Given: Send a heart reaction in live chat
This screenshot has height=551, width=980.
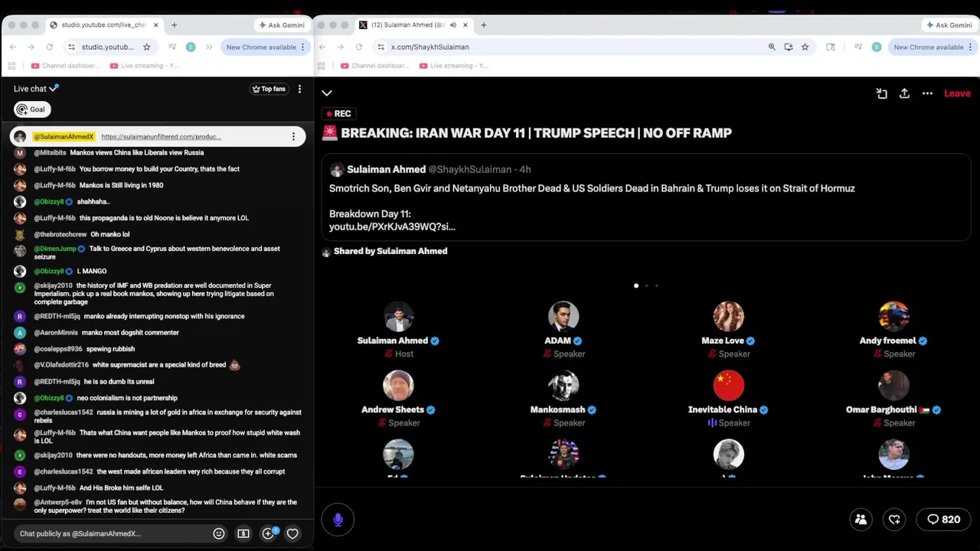Looking at the screenshot, I should tap(292, 533).
